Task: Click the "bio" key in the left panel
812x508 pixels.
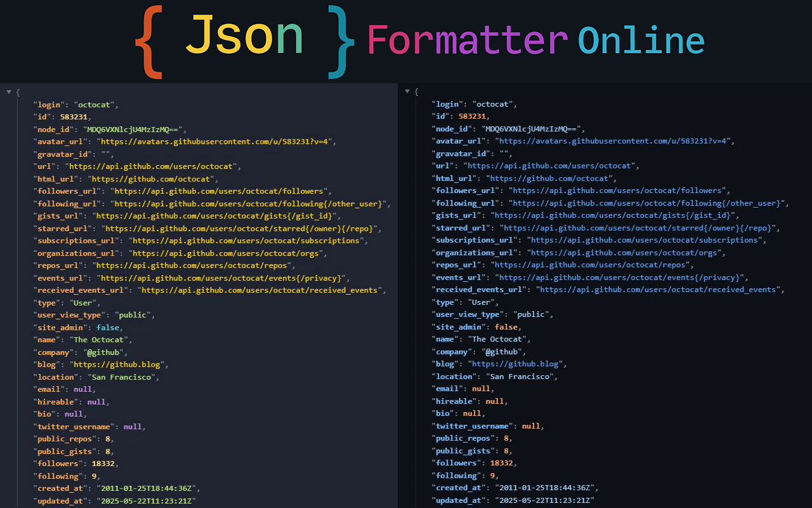Action: click(x=44, y=414)
